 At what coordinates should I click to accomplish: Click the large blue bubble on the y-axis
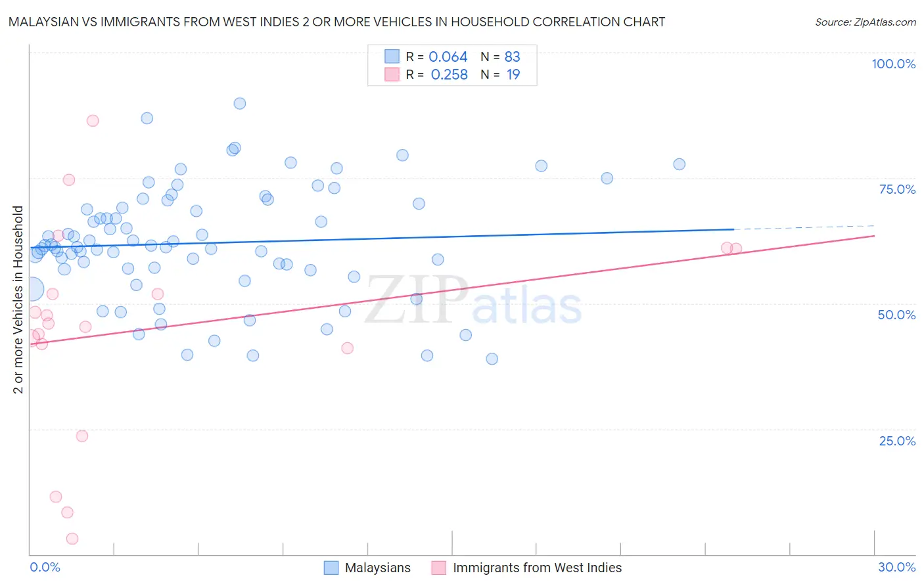31,288
